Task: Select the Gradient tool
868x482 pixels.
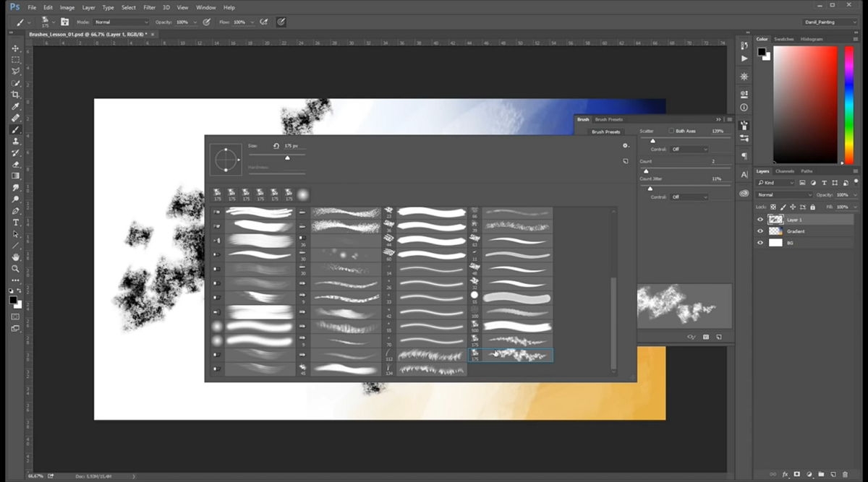Action: pyautogui.click(x=15, y=176)
